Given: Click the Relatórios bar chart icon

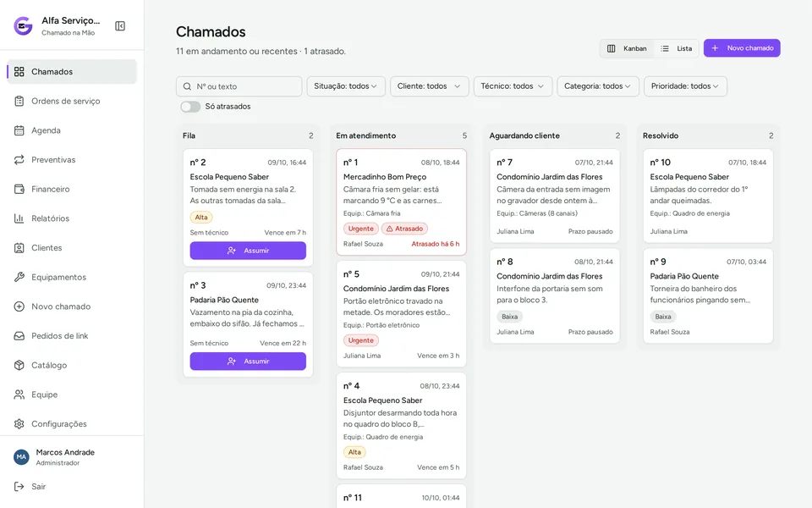Looking at the screenshot, I should (x=19, y=218).
